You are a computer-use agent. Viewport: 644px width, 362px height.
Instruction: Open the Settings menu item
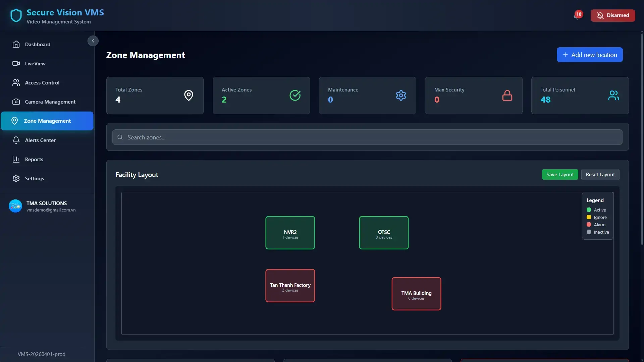tap(47, 178)
